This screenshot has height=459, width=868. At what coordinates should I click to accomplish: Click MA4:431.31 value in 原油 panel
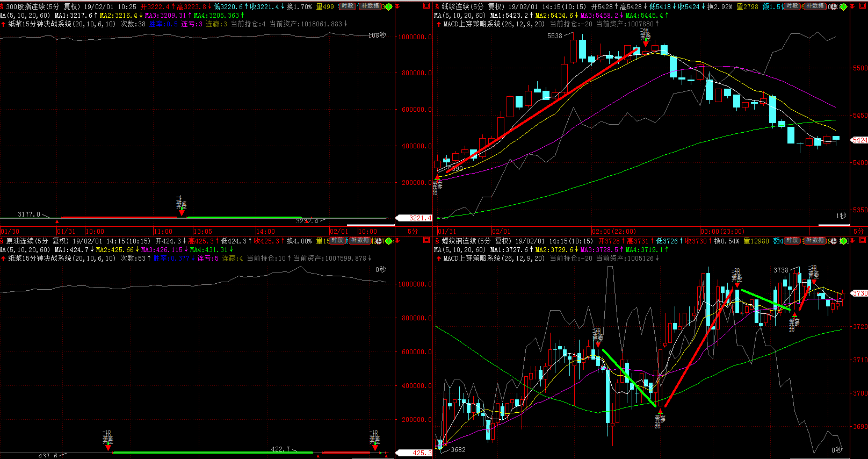[209, 249]
